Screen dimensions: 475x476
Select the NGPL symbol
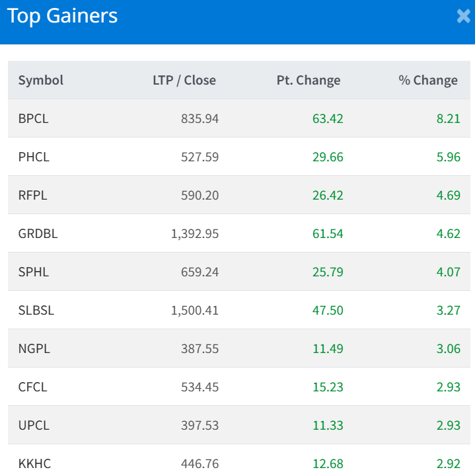(x=34, y=349)
